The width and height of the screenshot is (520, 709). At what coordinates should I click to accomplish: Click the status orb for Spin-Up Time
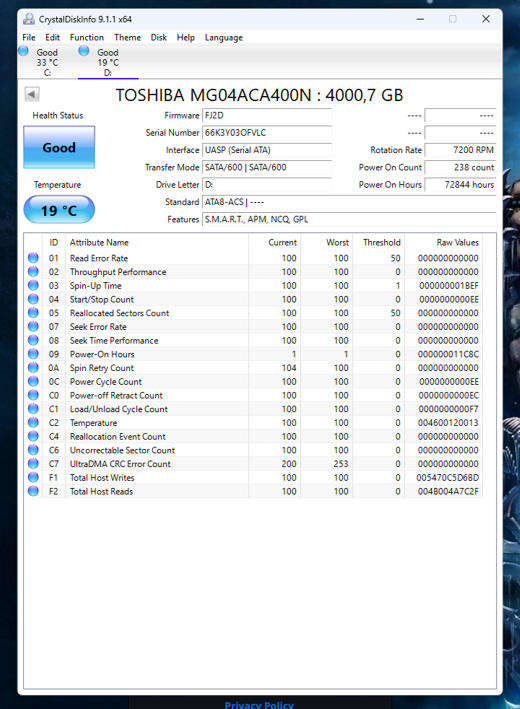(33, 285)
